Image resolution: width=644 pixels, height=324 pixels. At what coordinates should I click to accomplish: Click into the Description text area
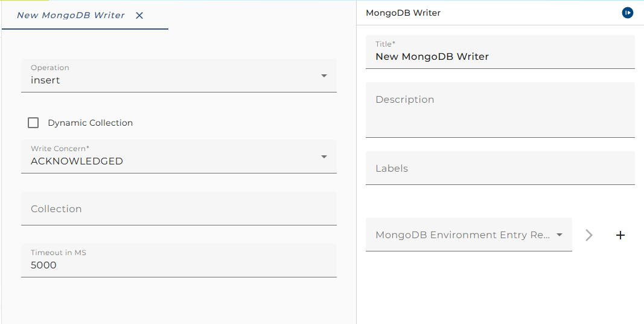(500, 110)
